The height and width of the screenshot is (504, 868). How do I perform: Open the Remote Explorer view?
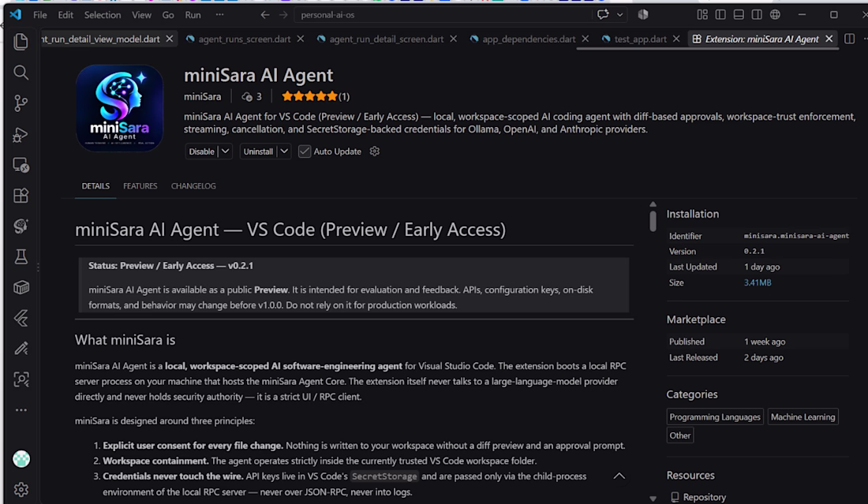[21, 165]
